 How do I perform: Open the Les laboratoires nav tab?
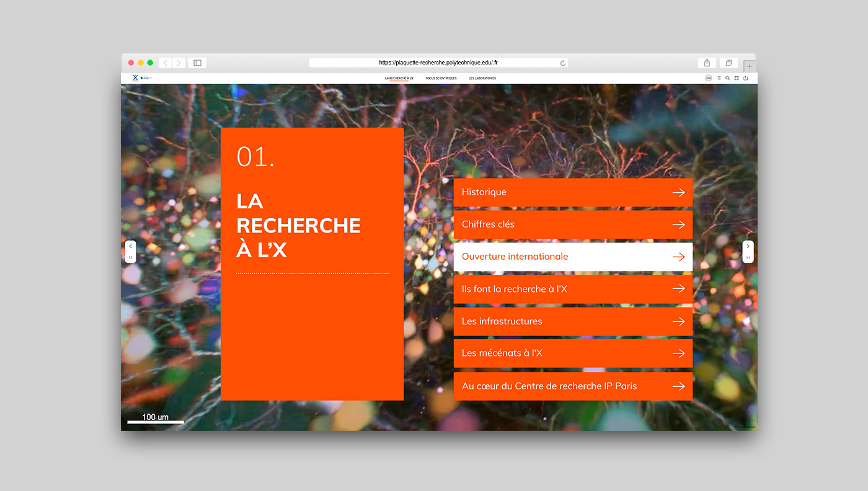pos(482,78)
